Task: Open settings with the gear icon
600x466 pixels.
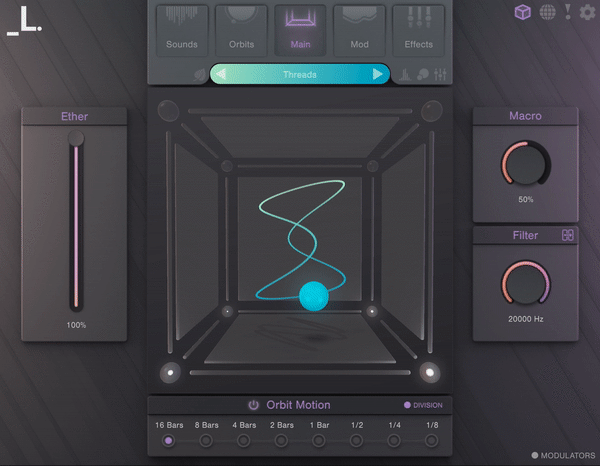Action: click(587, 12)
